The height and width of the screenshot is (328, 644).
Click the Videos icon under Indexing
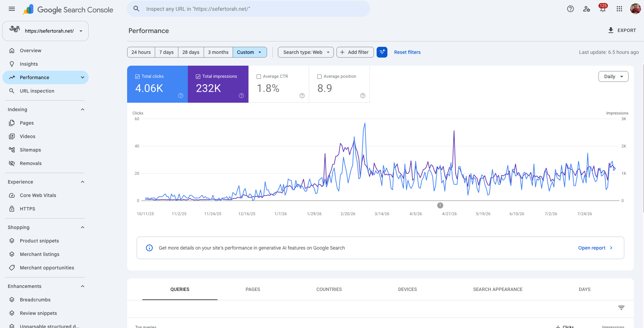(x=12, y=136)
